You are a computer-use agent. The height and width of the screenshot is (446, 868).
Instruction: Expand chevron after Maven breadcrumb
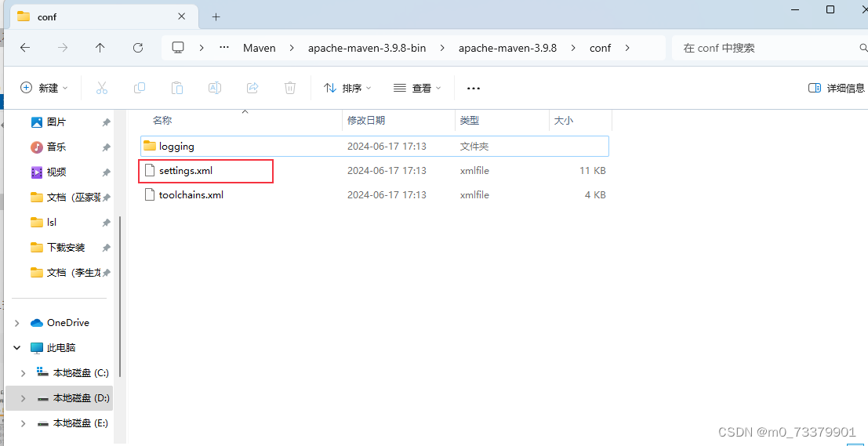292,48
